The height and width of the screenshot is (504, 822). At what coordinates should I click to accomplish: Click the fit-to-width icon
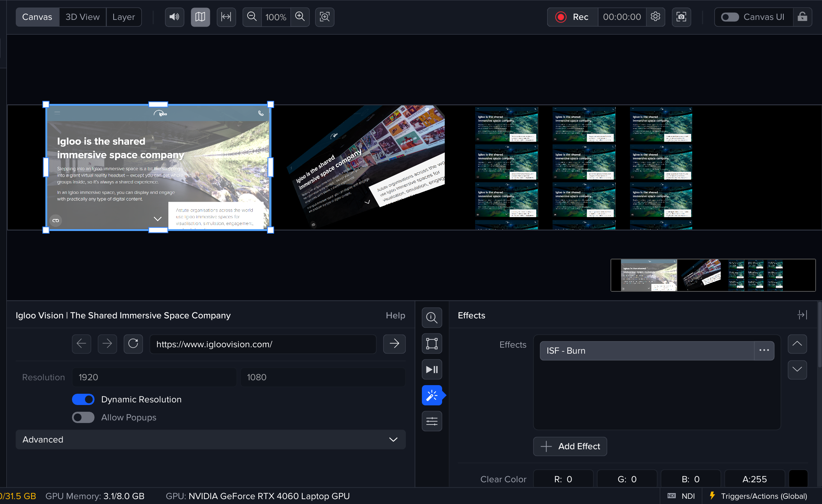click(x=226, y=17)
